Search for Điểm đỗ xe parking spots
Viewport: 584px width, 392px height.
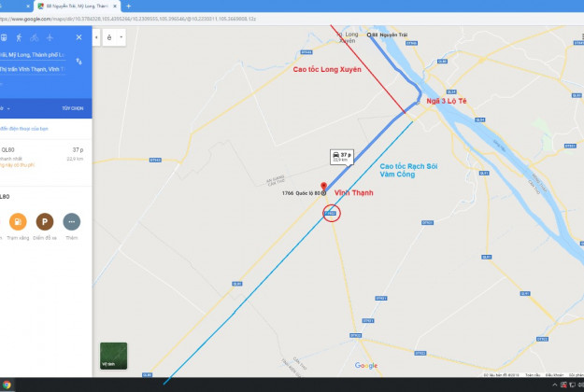[45, 221]
